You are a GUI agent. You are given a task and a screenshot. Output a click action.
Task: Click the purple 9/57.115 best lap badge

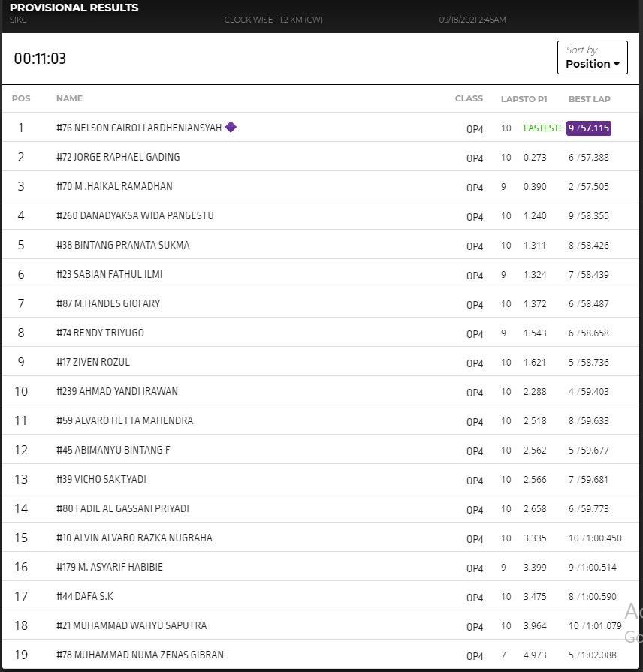click(589, 128)
